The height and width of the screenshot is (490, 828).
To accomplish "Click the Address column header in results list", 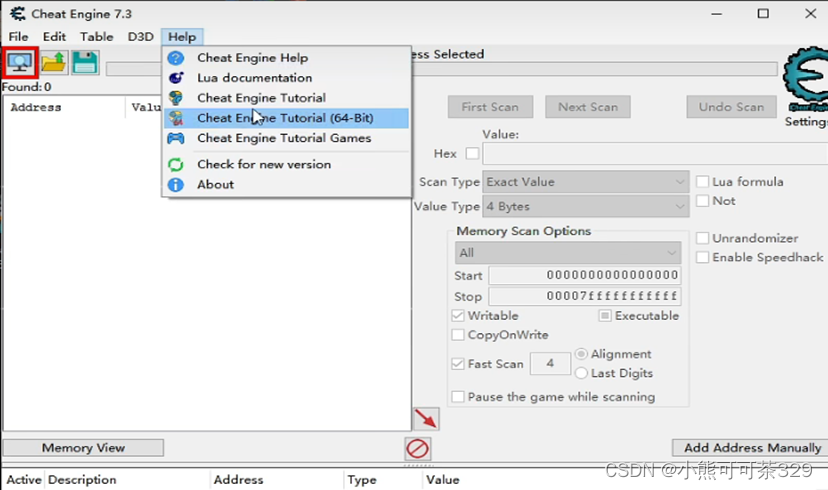I will point(64,107).
